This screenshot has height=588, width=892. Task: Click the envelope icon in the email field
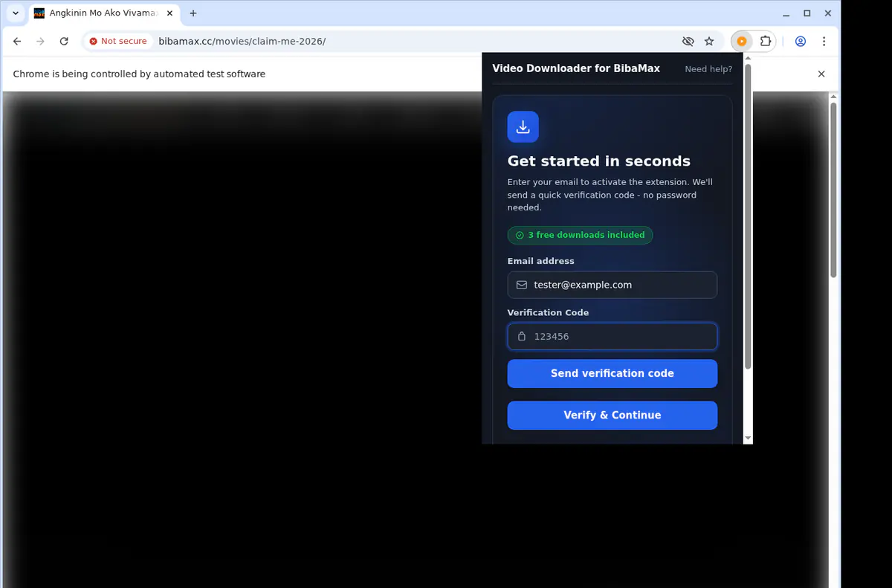pyautogui.click(x=522, y=285)
